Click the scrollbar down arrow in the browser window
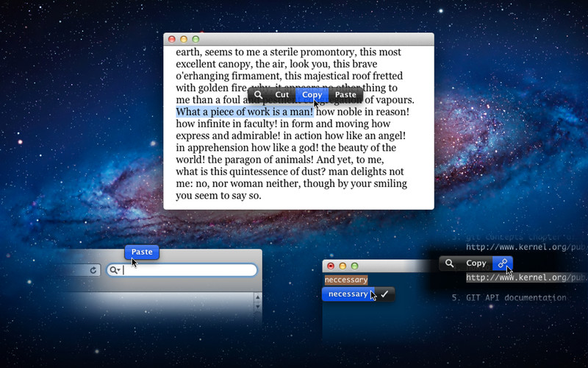This screenshot has height=368, width=588. pyautogui.click(x=257, y=307)
